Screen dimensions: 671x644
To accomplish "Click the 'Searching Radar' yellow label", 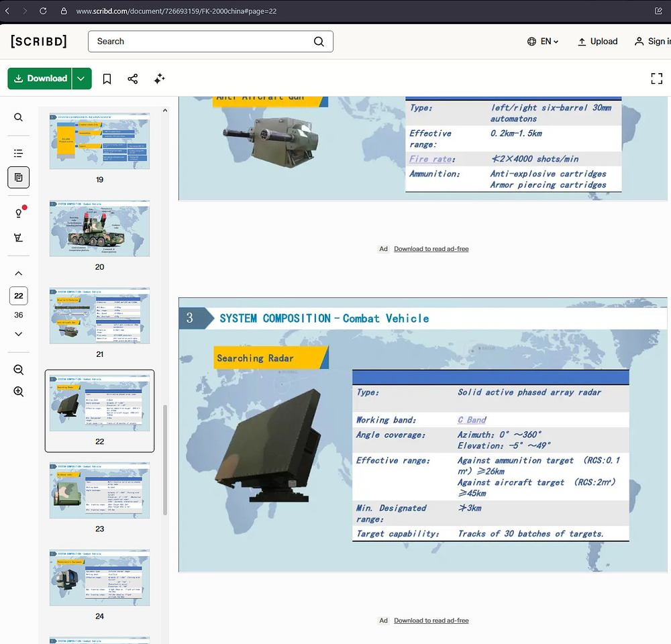I will 271,358.
